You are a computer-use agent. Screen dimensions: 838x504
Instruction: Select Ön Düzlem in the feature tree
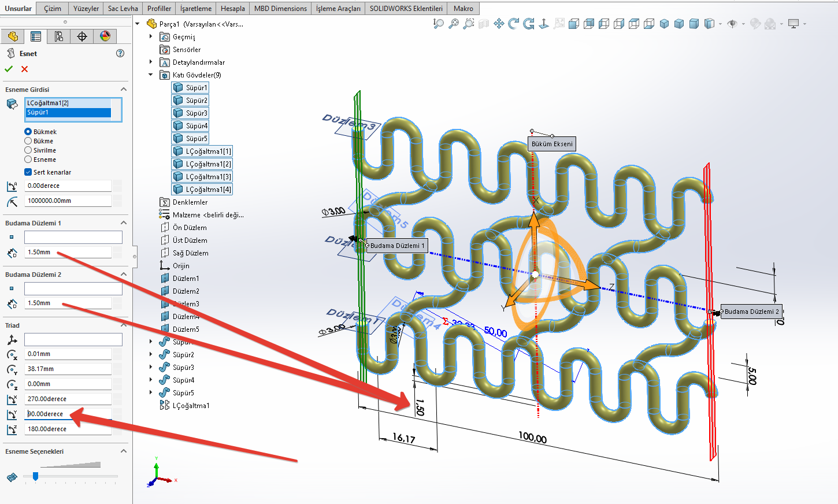click(190, 228)
